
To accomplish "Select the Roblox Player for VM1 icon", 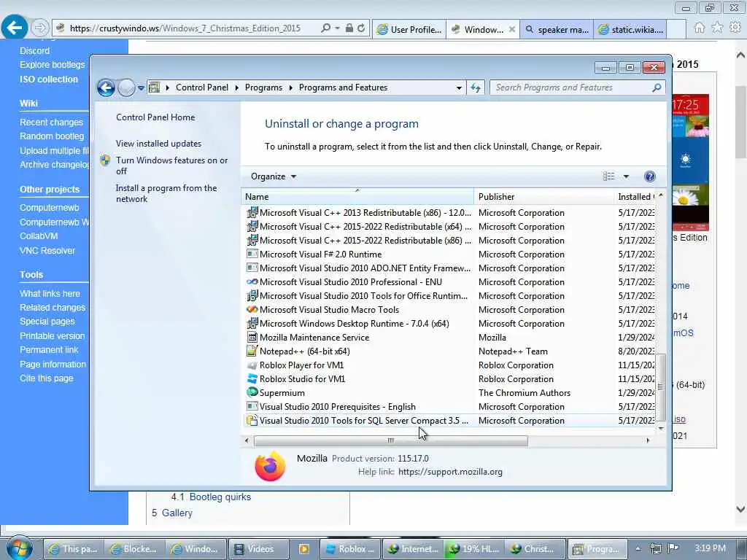I will pos(252,365).
